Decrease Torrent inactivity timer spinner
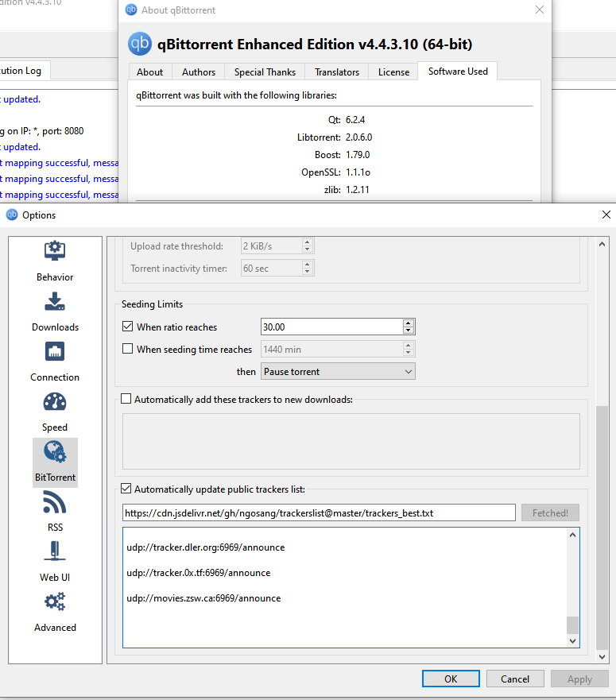The width and height of the screenshot is (616, 700). [308, 272]
